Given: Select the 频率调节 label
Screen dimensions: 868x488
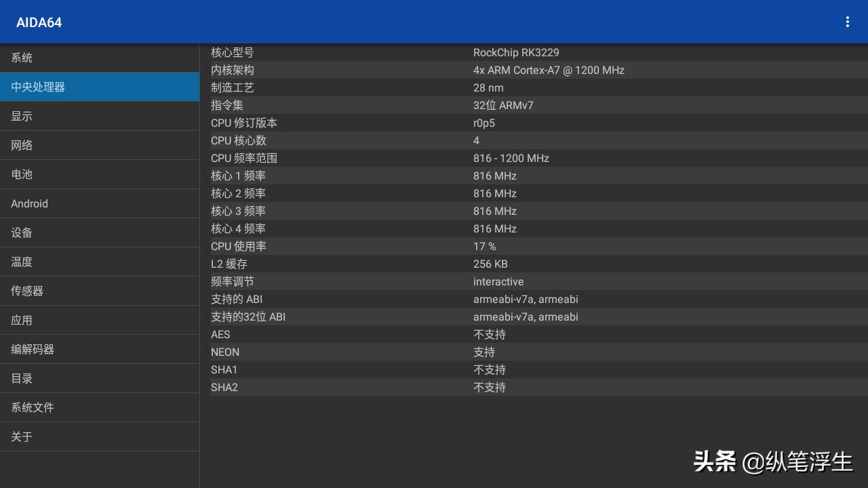Looking at the screenshot, I should [x=233, y=281].
